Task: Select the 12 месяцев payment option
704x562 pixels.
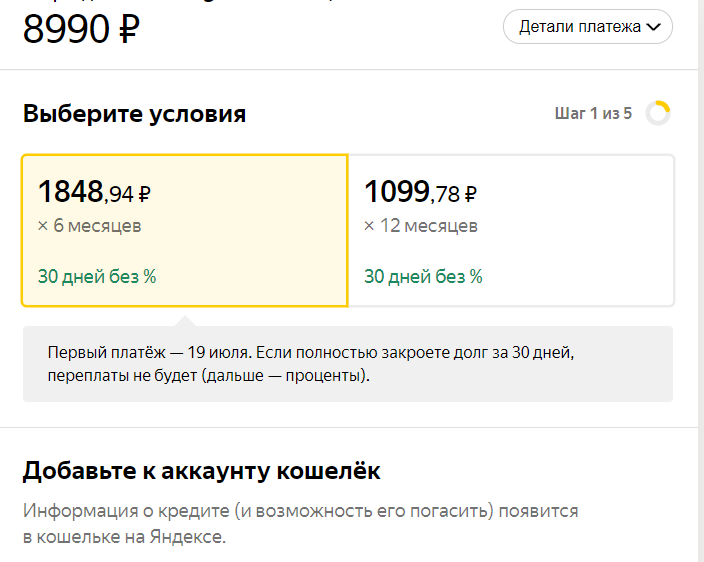Action: [511, 231]
